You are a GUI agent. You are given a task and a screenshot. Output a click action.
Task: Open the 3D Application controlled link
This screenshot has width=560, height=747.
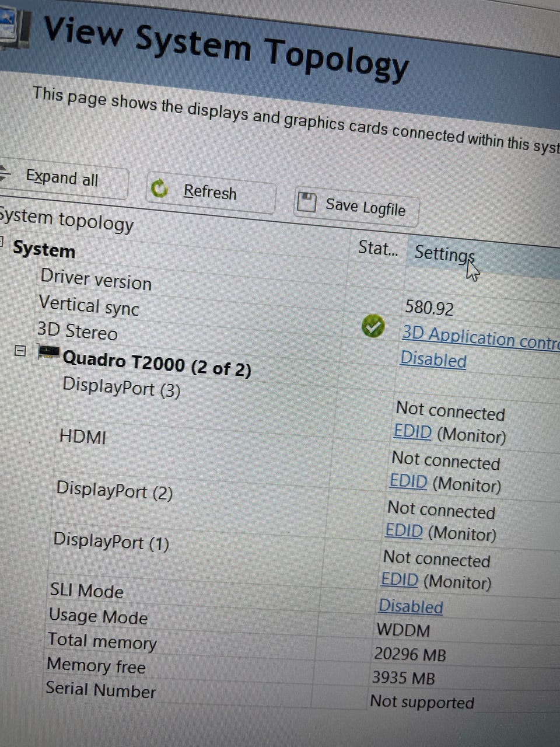(x=480, y=337)
